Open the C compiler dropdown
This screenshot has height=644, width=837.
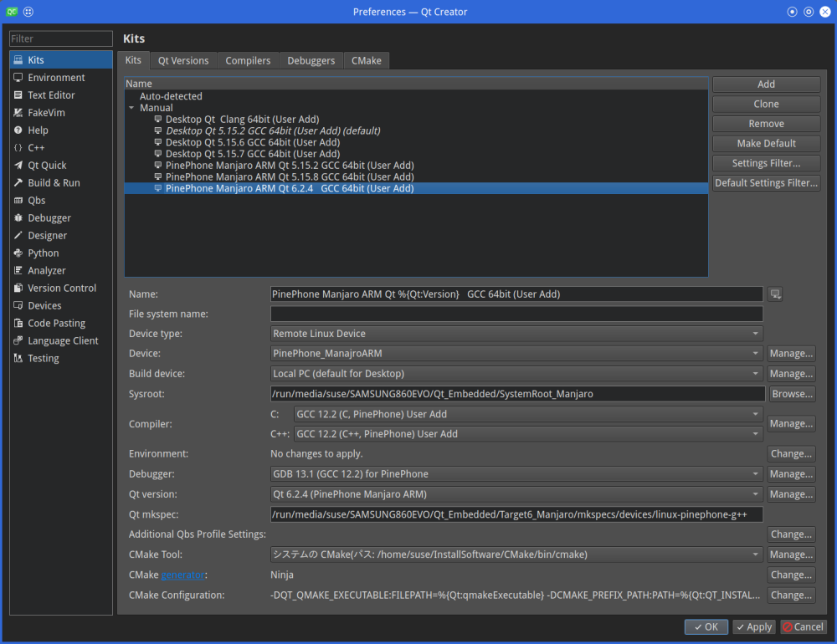[x=528, y=414]
